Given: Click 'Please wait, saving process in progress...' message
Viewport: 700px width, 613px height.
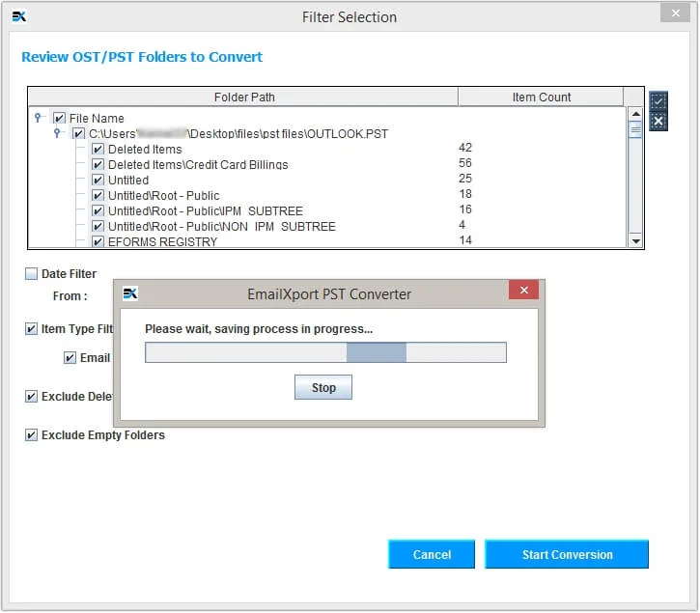Looking at the screenshot, I should (x=259, y=329).
